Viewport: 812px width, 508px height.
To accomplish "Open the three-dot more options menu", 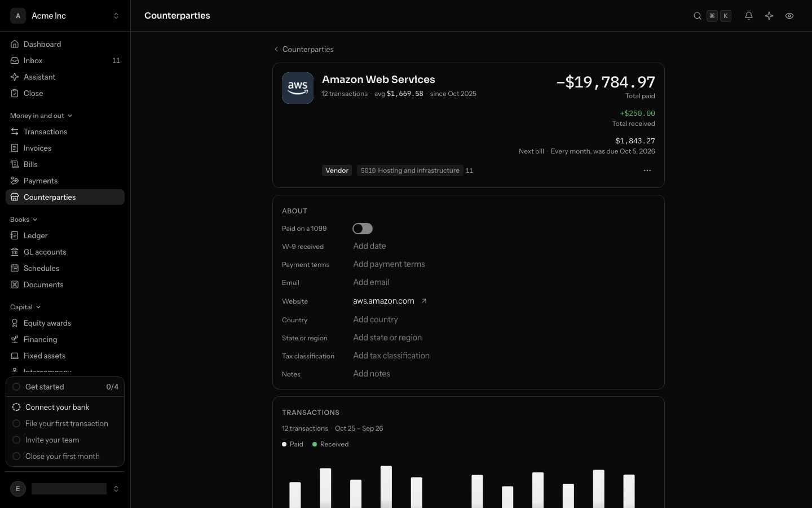I will pos(647,170).
